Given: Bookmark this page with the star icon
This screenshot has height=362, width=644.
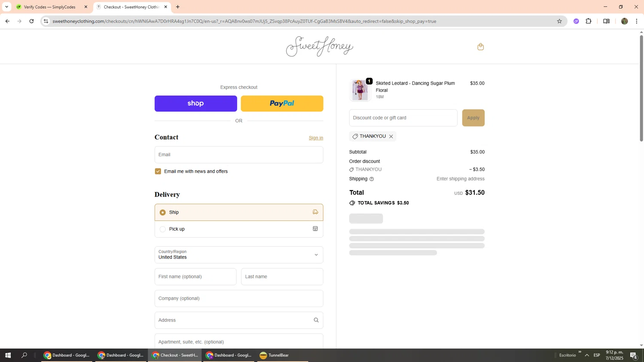Looking at the screenshot, I should [559, 21].
